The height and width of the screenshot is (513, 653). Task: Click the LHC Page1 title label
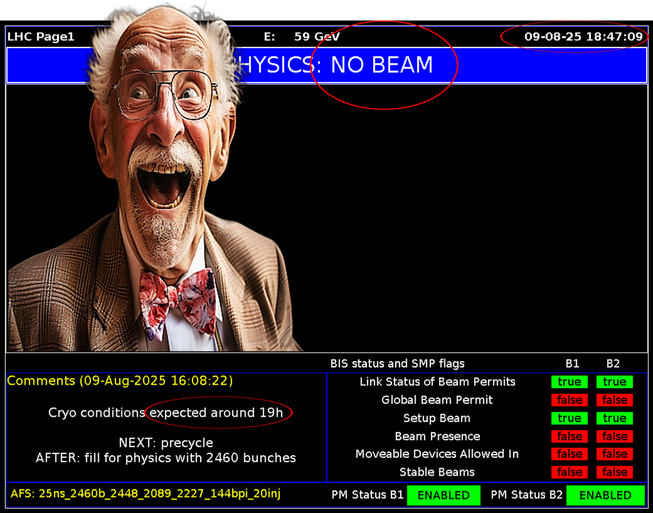(x=41, y=37)
